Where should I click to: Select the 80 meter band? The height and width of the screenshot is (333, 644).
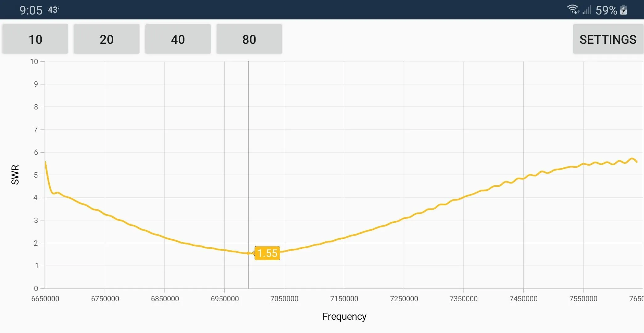[249, 39]
